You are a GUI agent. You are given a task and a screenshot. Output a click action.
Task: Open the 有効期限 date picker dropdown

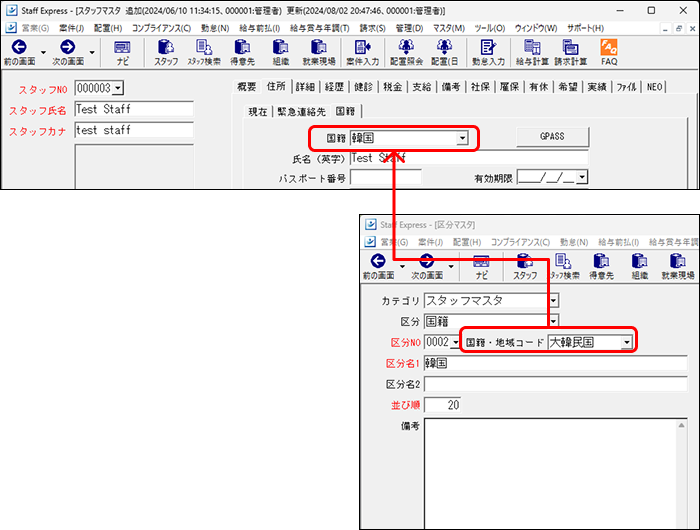point(581,178)
